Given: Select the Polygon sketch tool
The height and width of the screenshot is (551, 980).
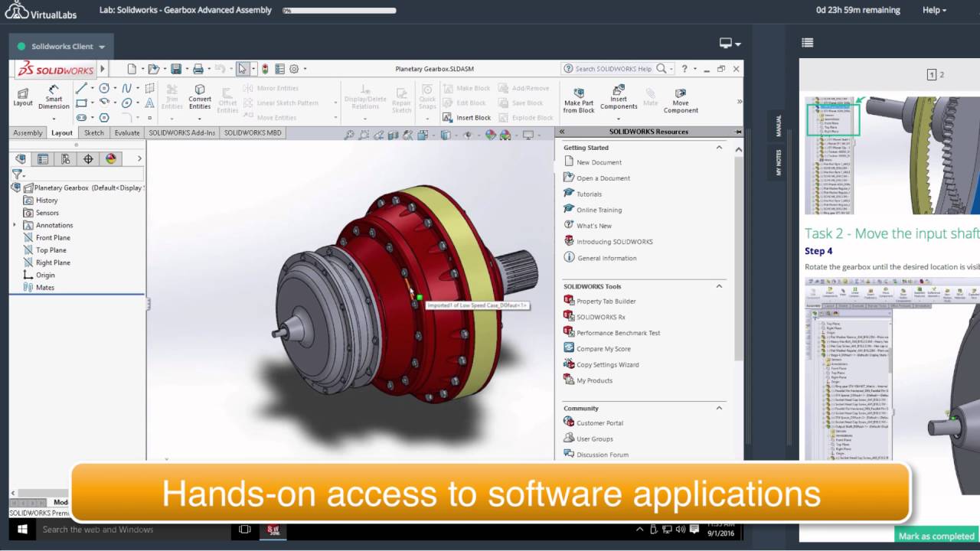Looking at the screenshot, I should tap(104, 117).
